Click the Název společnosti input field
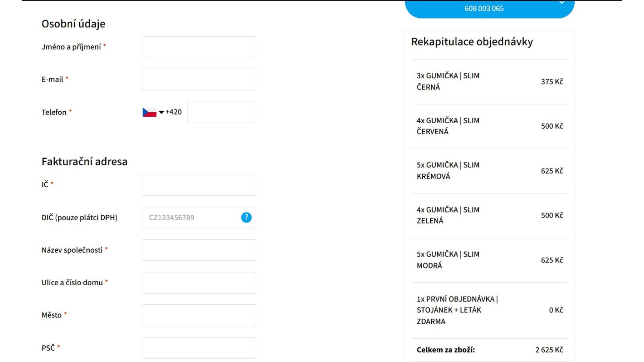Viewport: 644px width, 362px height. 199,250
